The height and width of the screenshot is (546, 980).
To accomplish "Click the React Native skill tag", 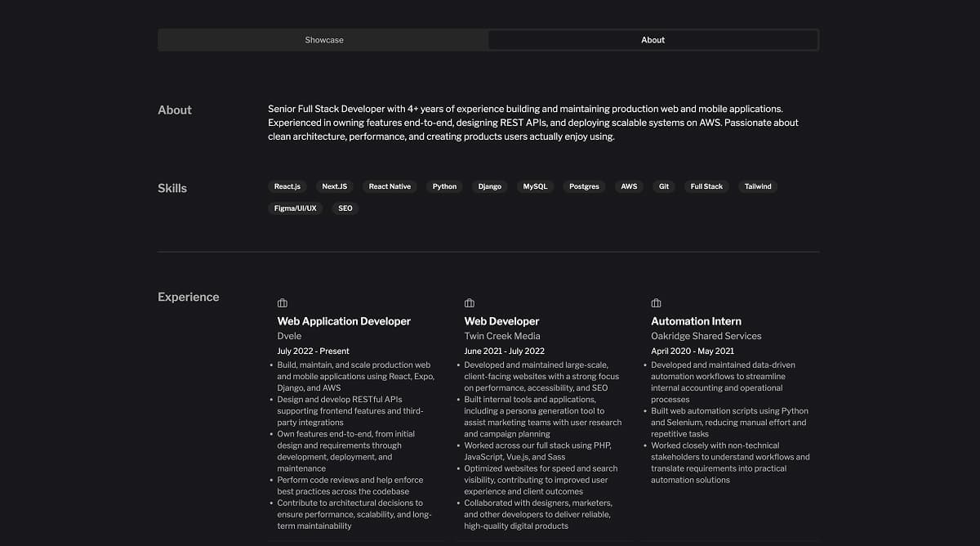I will pyautogui.click(x=390, y=186).
